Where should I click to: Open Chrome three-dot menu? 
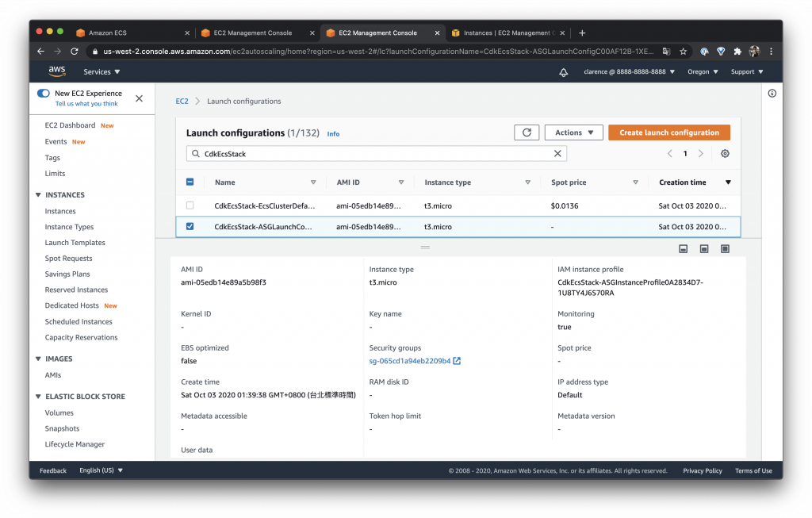tap(771, 52)
